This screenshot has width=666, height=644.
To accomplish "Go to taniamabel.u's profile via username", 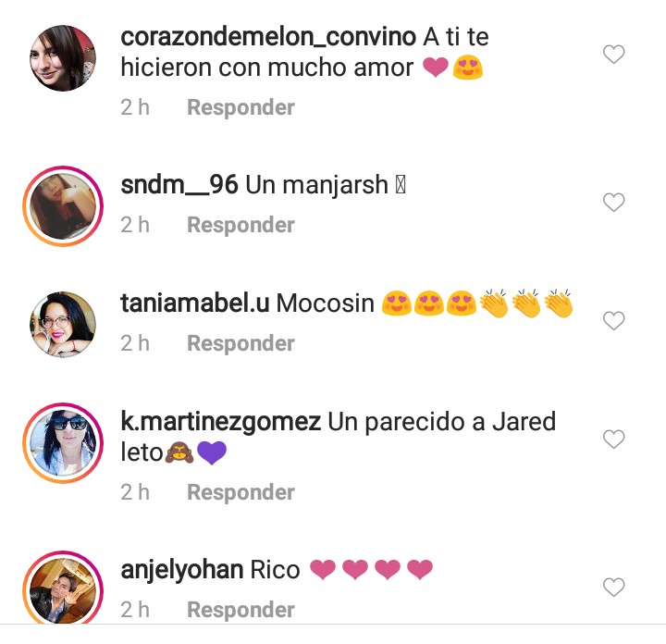I will (195, 303).
